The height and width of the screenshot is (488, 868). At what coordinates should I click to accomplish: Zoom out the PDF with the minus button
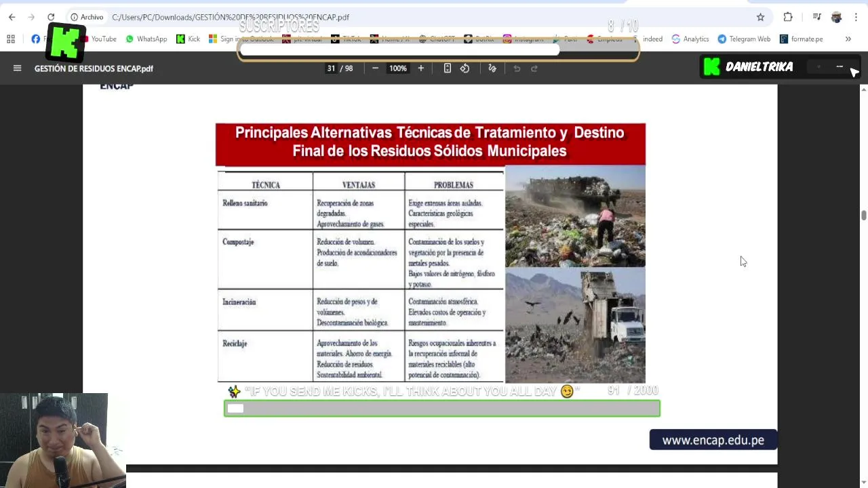[375, 68]
